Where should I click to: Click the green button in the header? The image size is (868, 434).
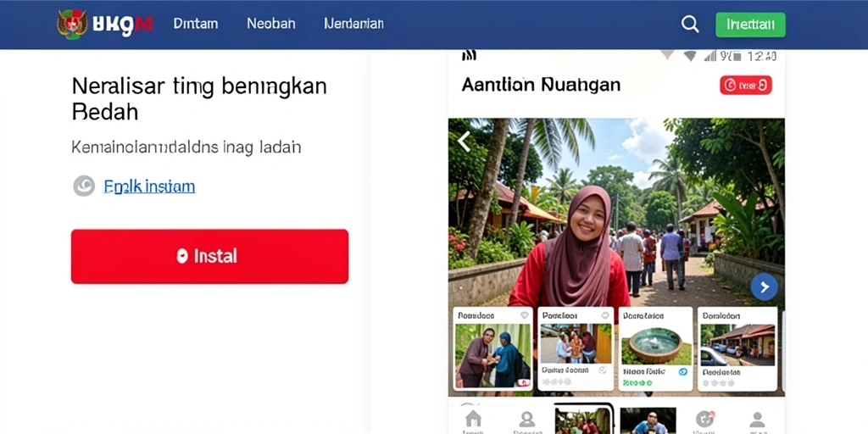[750, 25]
